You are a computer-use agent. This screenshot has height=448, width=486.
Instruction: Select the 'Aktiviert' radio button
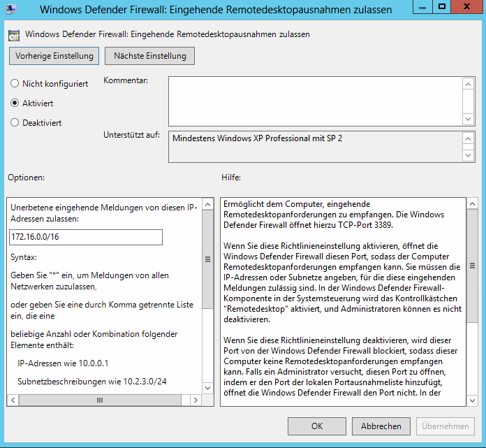[15, 103]
